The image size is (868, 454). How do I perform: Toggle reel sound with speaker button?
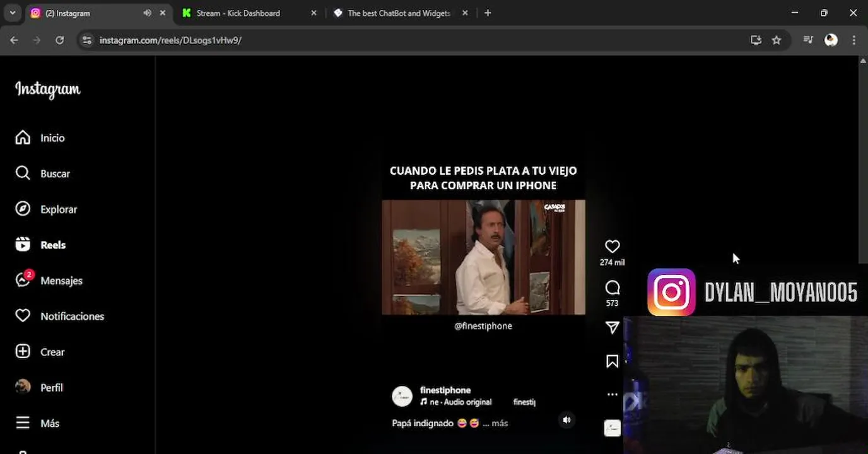tap(567, 420)
